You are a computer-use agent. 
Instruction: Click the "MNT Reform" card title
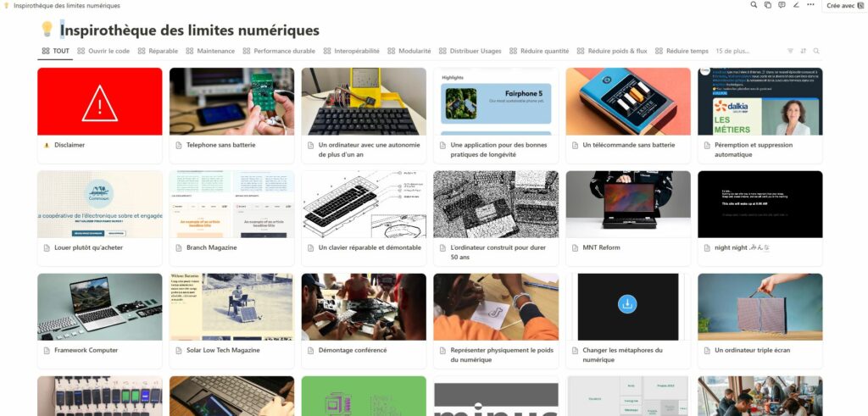(x=601, y=248)
